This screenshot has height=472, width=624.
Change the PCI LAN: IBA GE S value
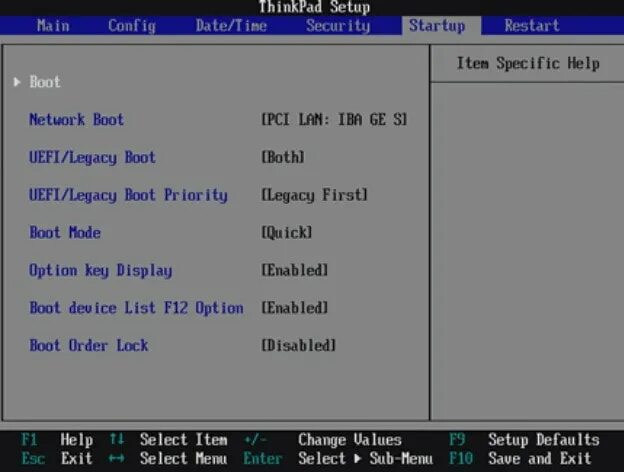click(334, 119)
